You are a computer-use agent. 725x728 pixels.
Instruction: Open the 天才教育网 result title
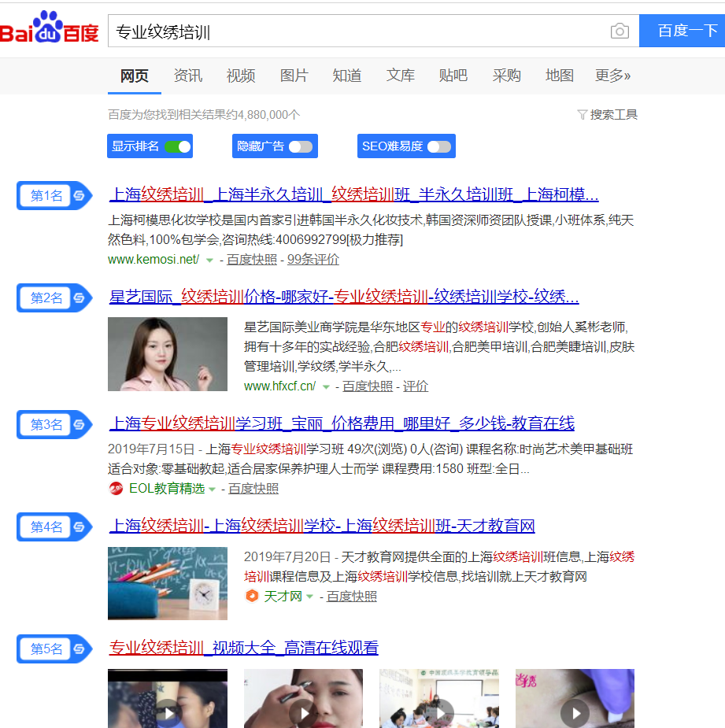point(322,526)
